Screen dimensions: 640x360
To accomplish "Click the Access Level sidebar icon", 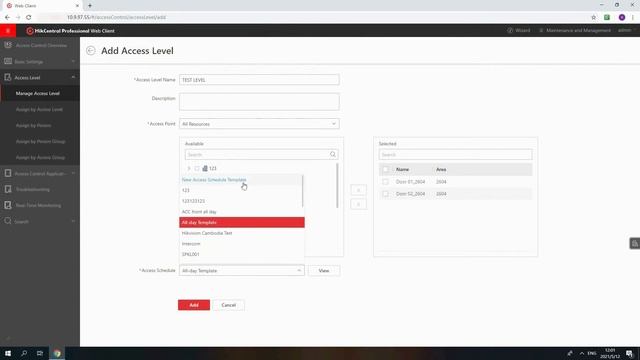I will [8, 77].
